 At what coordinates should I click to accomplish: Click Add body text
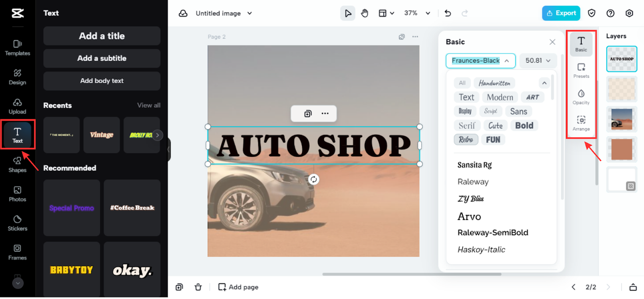(102, 81)
